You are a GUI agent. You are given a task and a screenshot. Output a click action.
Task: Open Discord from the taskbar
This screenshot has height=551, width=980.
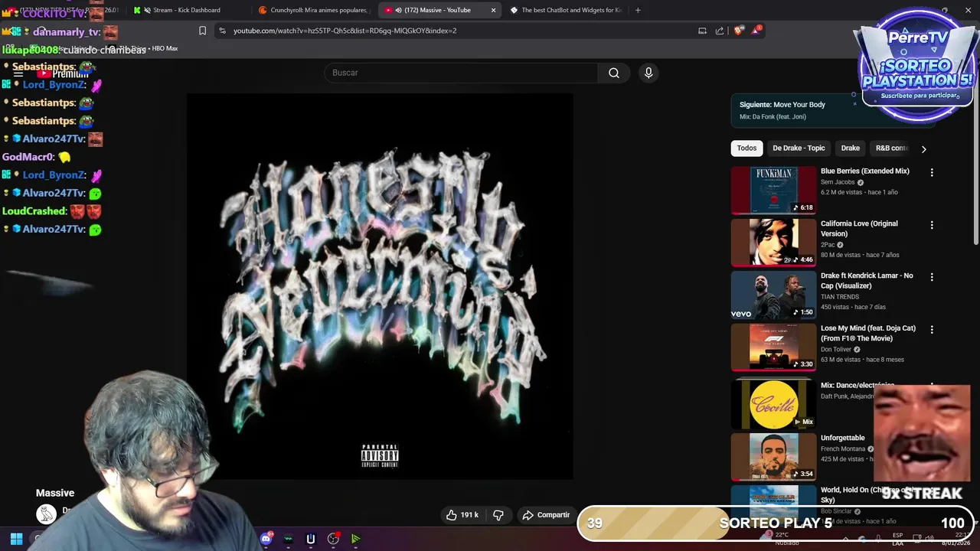266,539
